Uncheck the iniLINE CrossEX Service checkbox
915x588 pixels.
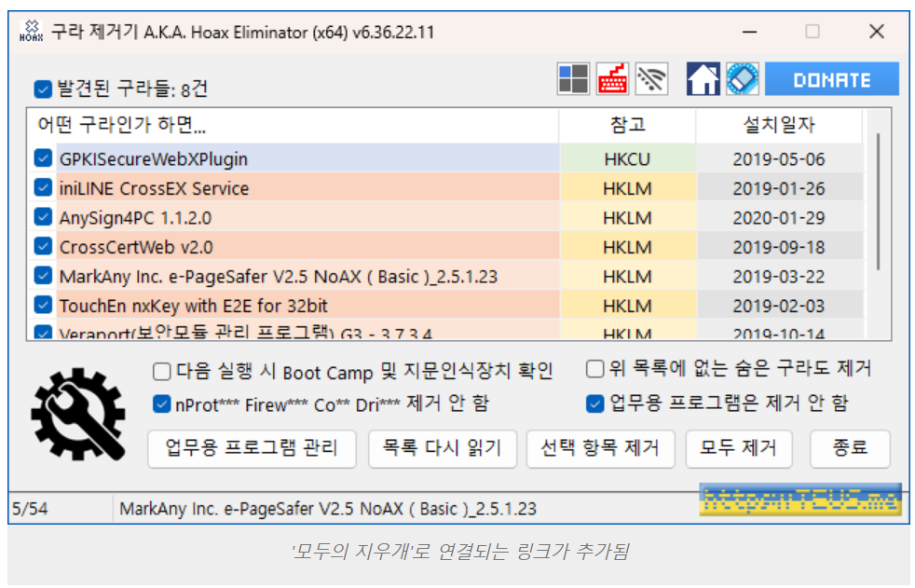(x=43, y=187)
